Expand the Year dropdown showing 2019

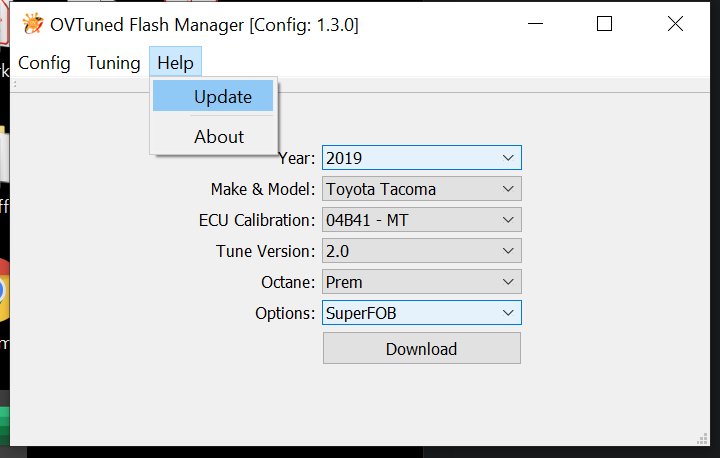click(422, 158)
